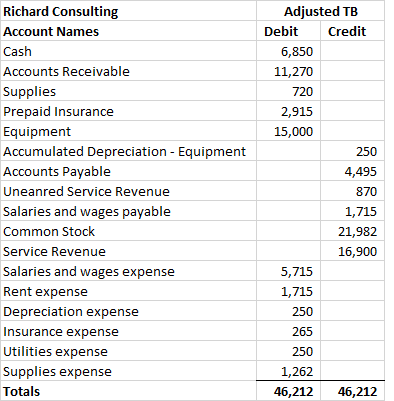The height and width of the screenshot is (401, 394).
Task: Select 'Salaries and wages payable' label cell
Action: pos(128,211)
